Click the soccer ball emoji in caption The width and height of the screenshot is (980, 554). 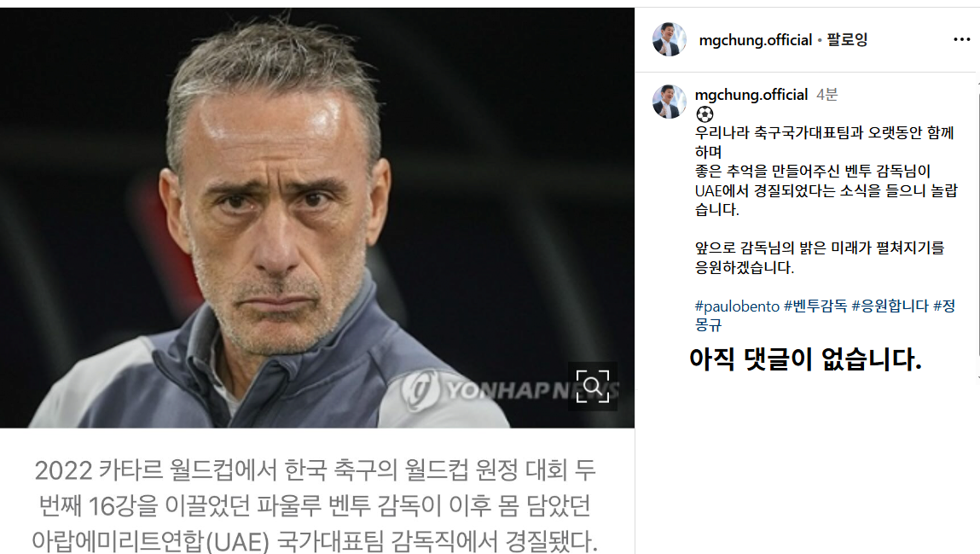pyautogui.click(x=705, y=114)
